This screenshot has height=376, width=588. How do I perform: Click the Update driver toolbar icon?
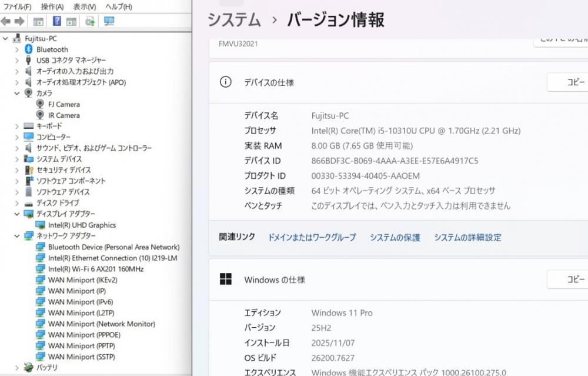(90, 22)
